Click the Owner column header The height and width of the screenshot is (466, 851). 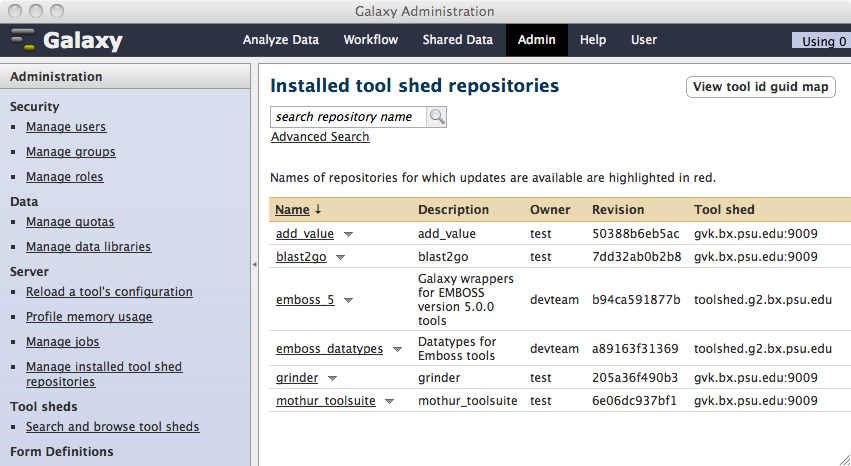[x=550, y=210]
